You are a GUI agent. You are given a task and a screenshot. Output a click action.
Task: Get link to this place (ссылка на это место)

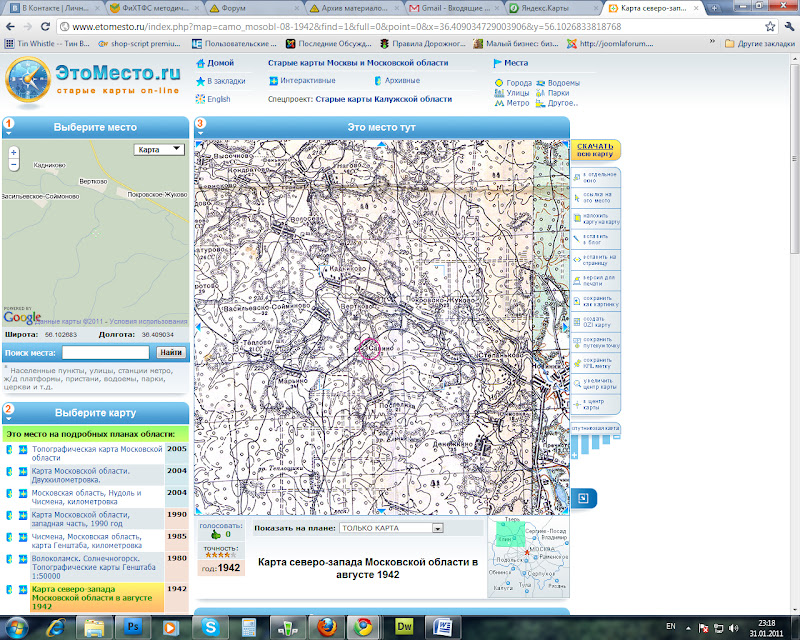(x=595, y=198)
